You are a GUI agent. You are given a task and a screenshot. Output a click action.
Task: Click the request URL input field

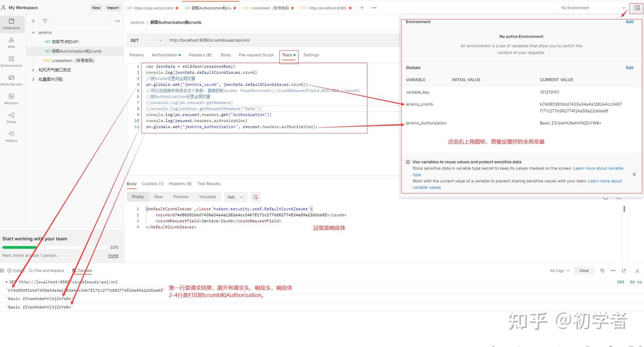tap(268, 40)
